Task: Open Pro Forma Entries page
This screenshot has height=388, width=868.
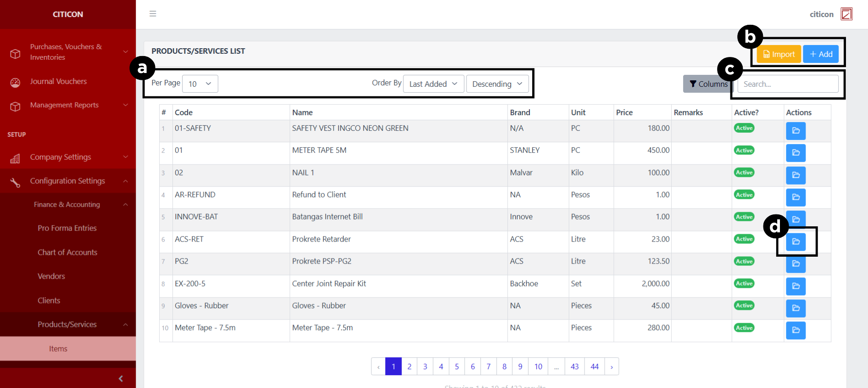Action: coord(67,228)
